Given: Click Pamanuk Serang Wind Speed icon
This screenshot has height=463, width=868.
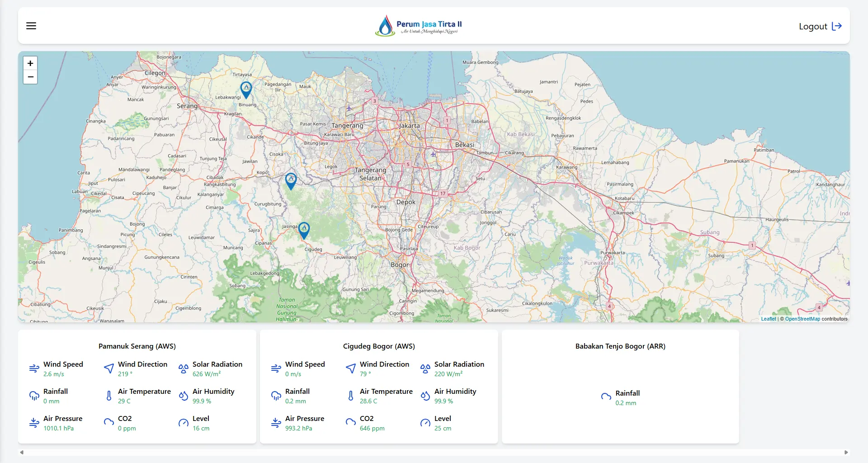Looking at the screenshot, I should pos(34,369).
